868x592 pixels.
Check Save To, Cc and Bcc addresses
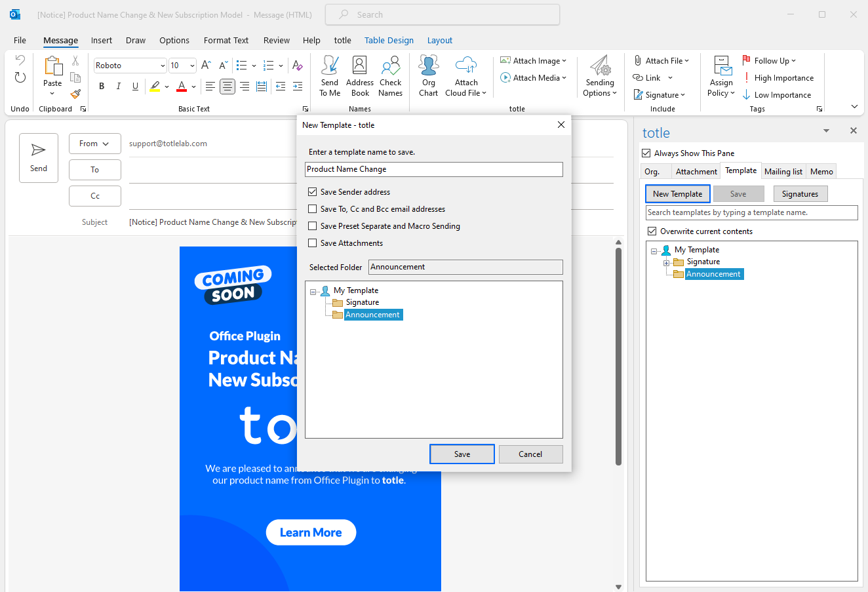point(313,209)
